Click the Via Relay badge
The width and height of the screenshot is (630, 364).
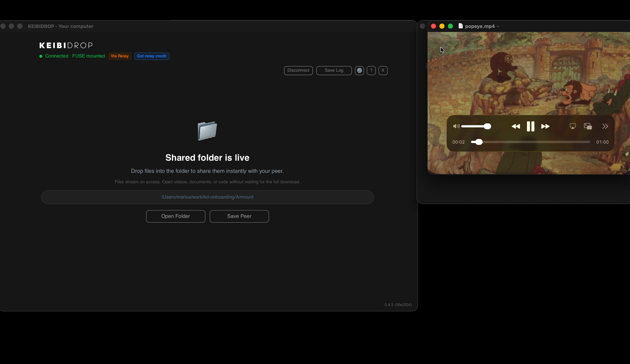(x=120, y=56)
